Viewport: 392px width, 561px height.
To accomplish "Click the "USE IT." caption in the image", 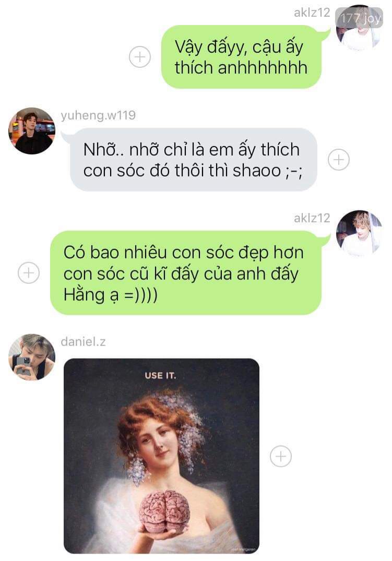I will (x=160, y=375).
